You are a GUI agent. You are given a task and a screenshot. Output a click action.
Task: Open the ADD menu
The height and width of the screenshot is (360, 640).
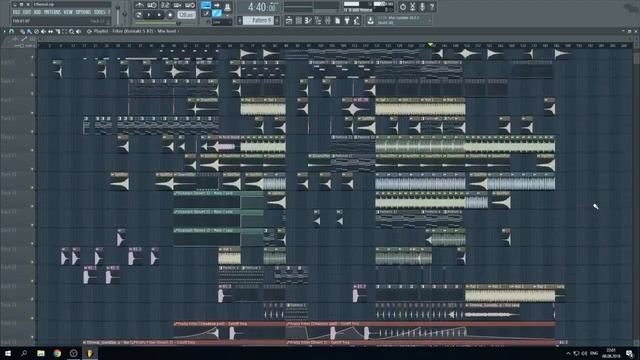click(37, 12)
